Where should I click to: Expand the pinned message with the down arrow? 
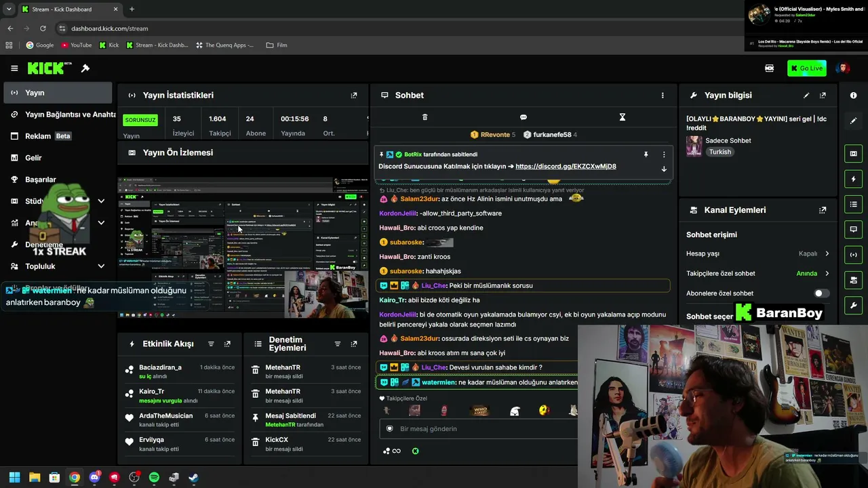(664, 169)
